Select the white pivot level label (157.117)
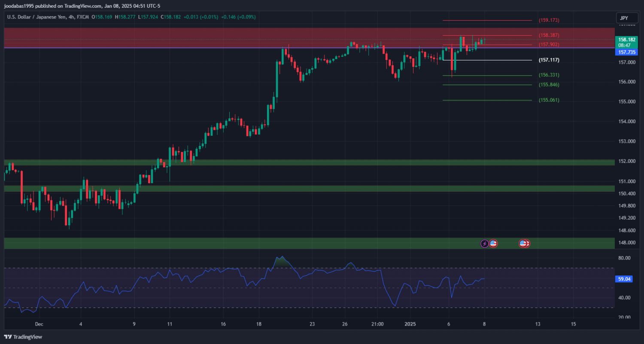 (549, 60)
